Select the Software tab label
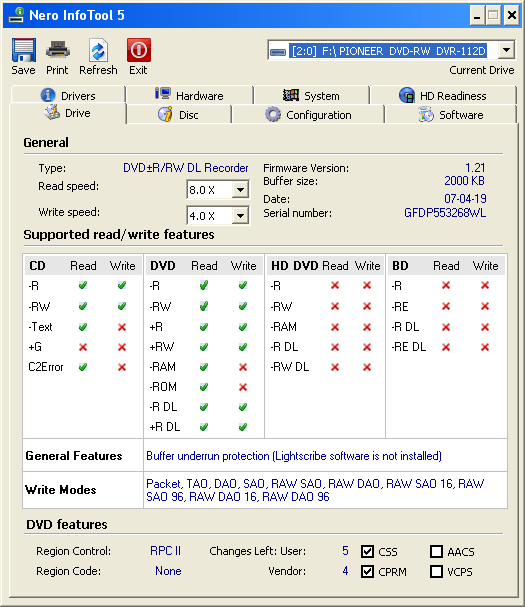525x607 pixels. pos(461,115)
